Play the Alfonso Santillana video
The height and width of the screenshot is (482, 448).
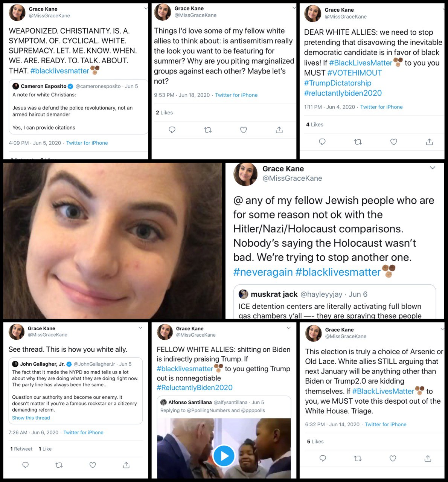pos(224,456)
